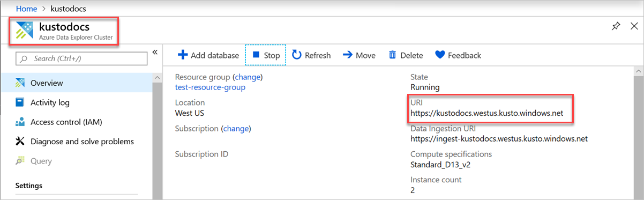The image size is (644, 200).
Task: Refresh the cluster overview
Action: pos(311,55)
